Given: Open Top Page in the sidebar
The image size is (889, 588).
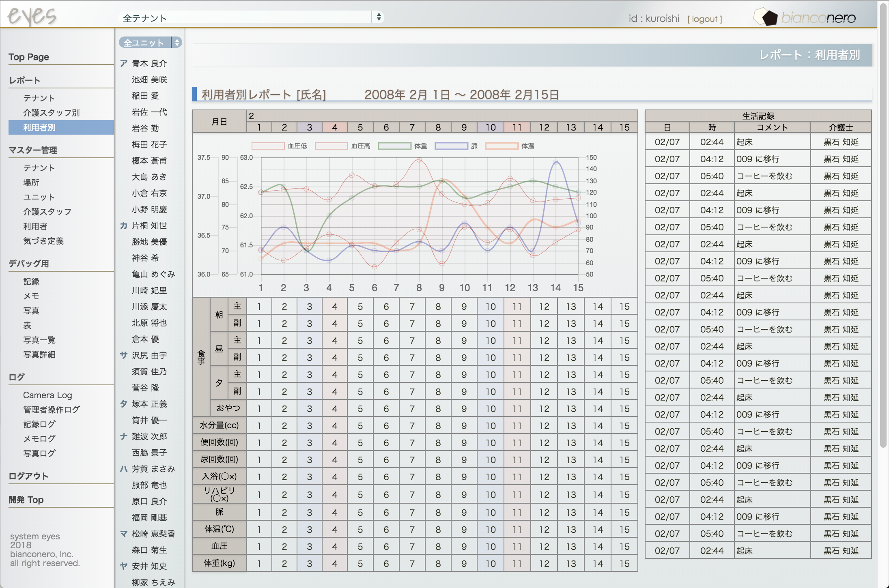Looking at the screenshot, I should (29, 57).
